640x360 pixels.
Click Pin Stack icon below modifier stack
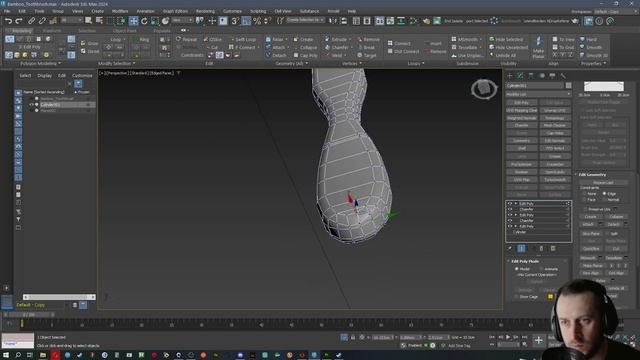click(510, 248)
